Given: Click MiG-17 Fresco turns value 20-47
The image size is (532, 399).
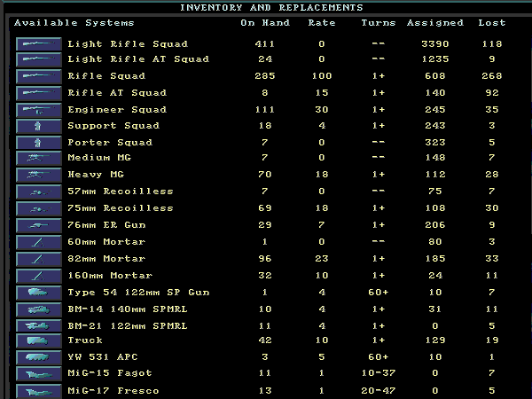Looking at the screenshot, I should click(x=379, y=391).
